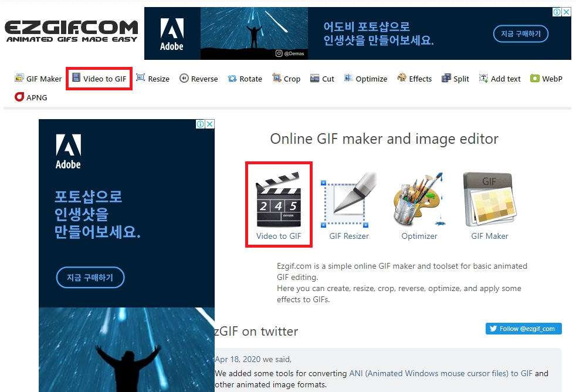This screenshot has height=392, width=576.
Task: Choose Cut from the navigation menu
Action: tap(323, 79)
